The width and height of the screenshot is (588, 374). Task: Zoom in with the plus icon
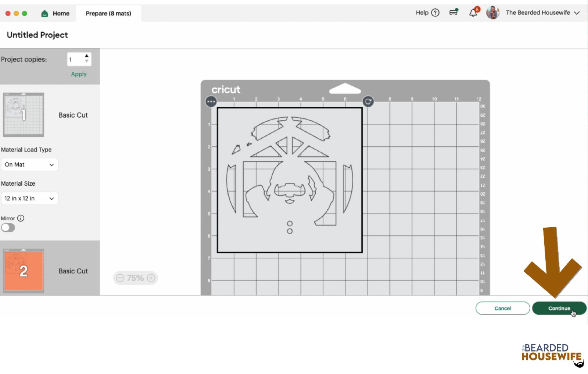pos(151,278)
